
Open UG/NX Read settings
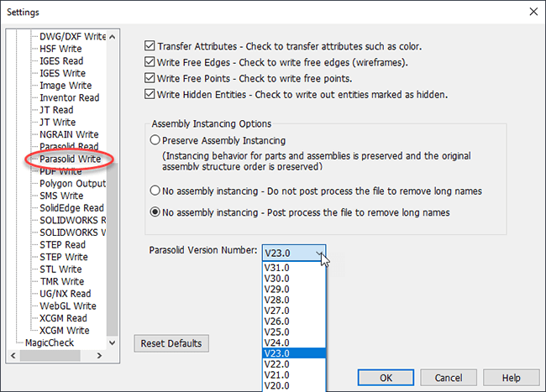click(66, 294)
